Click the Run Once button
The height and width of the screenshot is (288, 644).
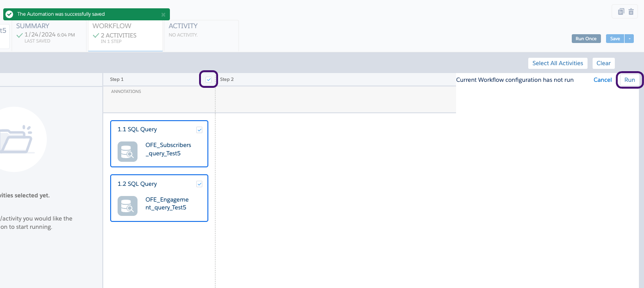click(x=586, y=38)
